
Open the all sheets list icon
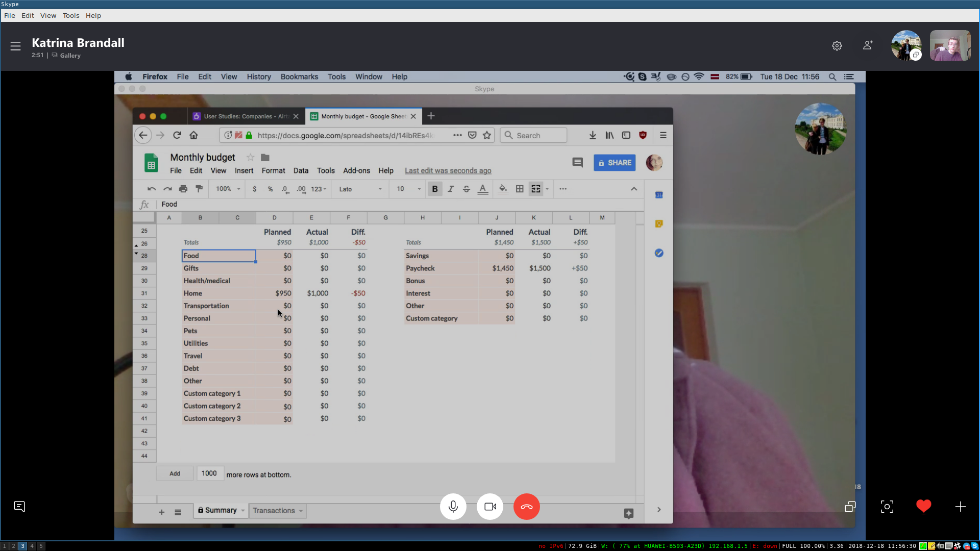click(x=178, y=512)
